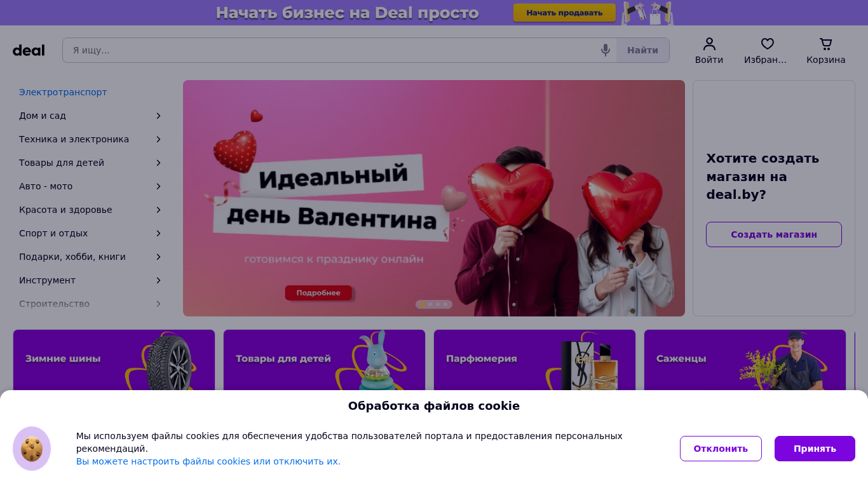Open the Войти profile icon

(x=709, y=44)
